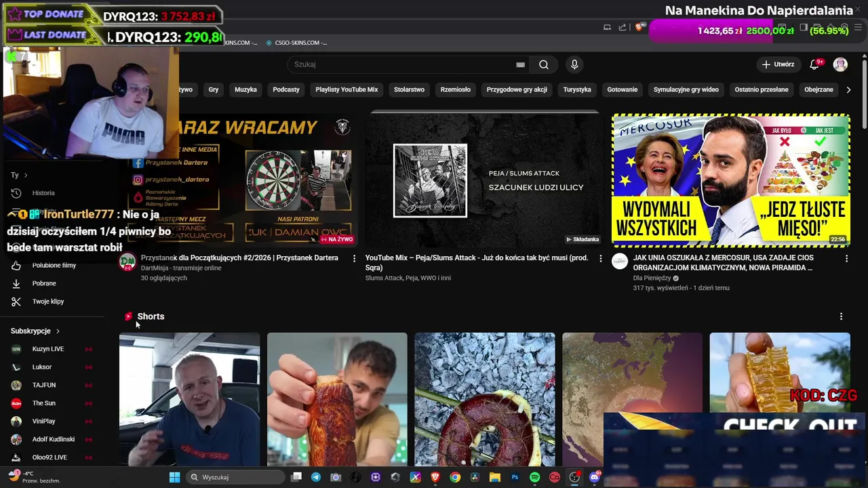Expand the Subskrypcje section
The image size is (868, 488).
coord(35,331)
